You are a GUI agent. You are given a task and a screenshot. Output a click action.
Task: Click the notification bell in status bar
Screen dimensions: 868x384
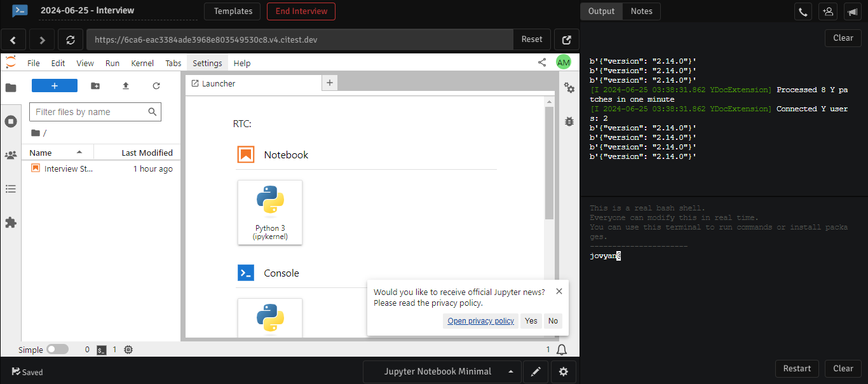click(x=562, y=350)
